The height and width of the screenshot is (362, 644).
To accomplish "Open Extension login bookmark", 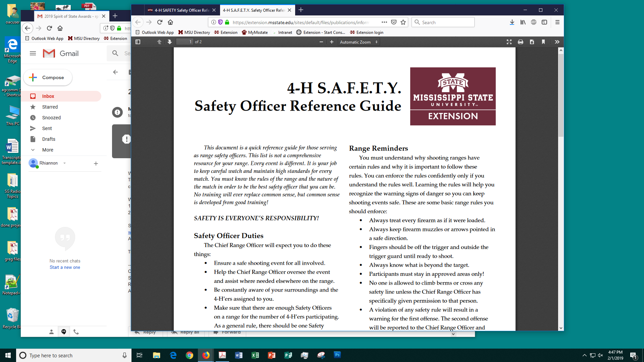I will (x=366, y=33).
